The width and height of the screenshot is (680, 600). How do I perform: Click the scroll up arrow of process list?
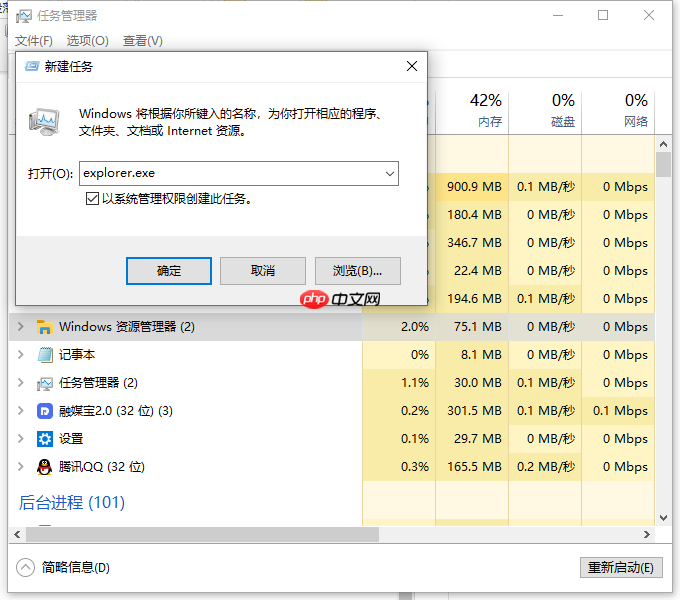pos(663,143)
